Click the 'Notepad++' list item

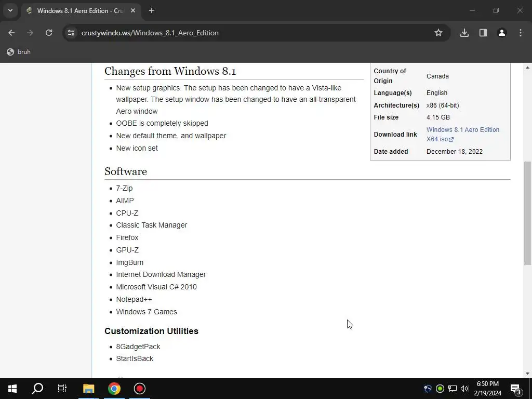point(134,300)
